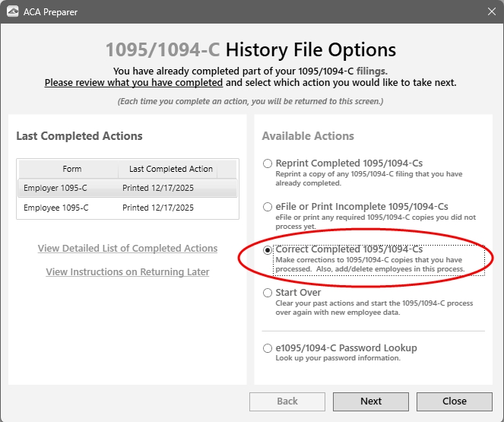This screenshot has width=504, height=422.
Task: Click the eFile or print description text
Action: (x=376, y=222)
